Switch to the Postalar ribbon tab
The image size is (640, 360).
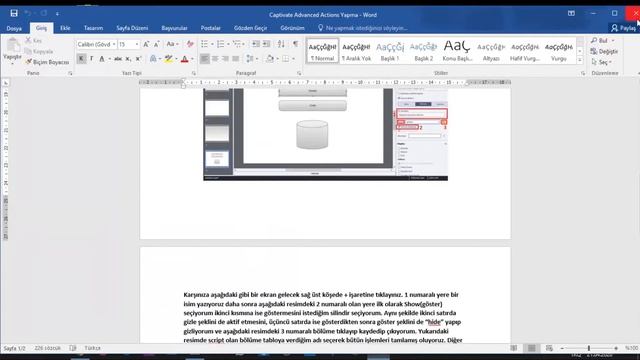pos(211,28)
